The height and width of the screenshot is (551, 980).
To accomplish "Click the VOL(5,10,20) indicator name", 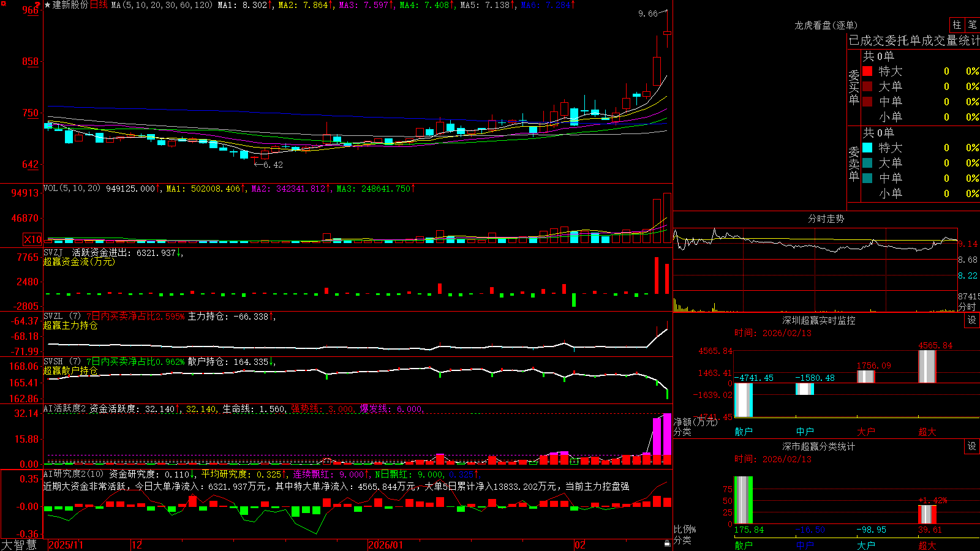I will tap(72, 188).
